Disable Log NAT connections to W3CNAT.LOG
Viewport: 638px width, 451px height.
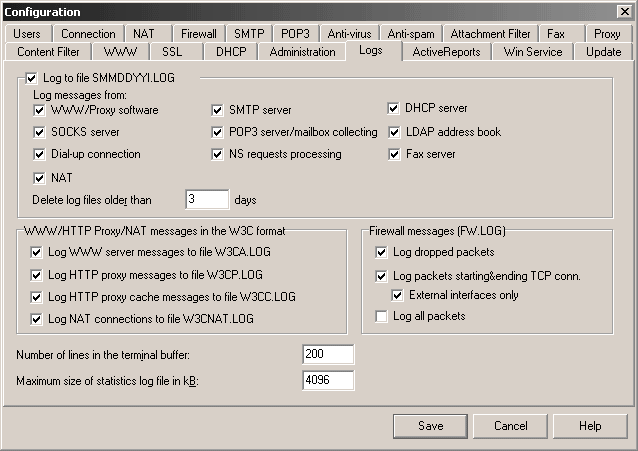point(37,319)
